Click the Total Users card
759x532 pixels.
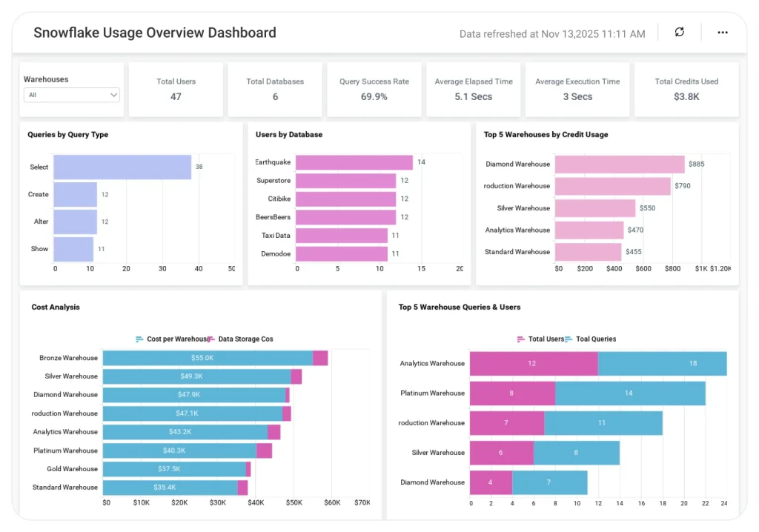coord(176,89)
